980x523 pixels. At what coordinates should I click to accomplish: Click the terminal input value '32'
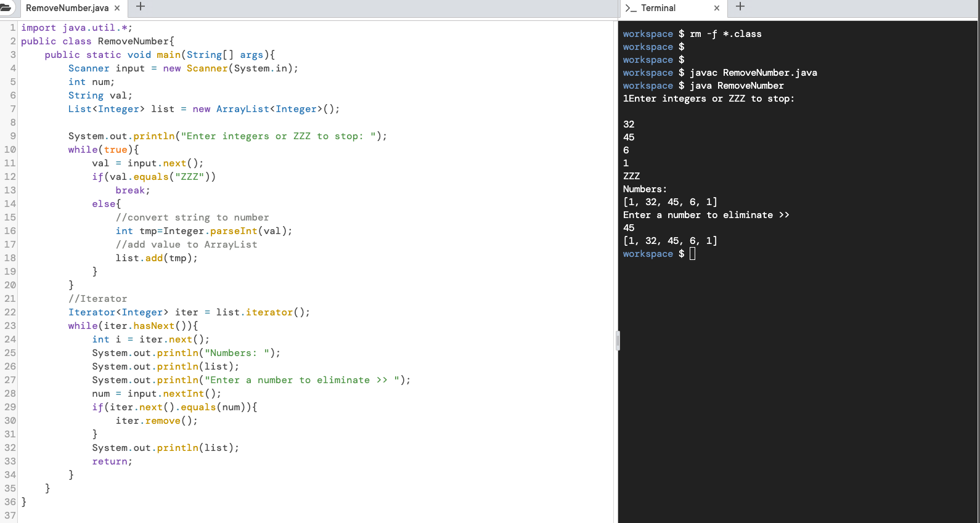(629, 124)
